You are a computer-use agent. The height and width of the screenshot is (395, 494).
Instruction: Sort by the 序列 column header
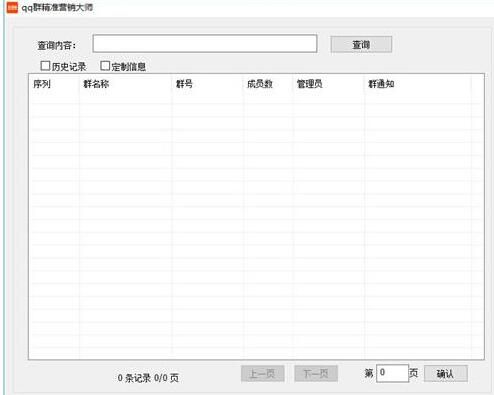pyautogui.click(x=42, y=84)
